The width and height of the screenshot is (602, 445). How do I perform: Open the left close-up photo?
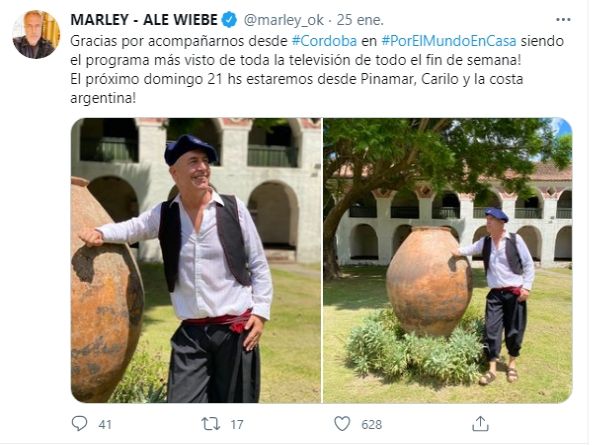(196, 260)
